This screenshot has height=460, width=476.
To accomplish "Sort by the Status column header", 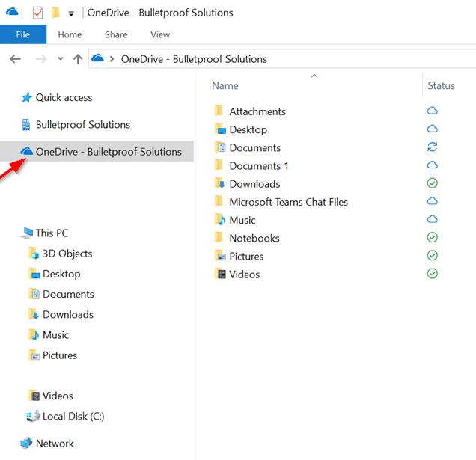I will click(441, 85).
